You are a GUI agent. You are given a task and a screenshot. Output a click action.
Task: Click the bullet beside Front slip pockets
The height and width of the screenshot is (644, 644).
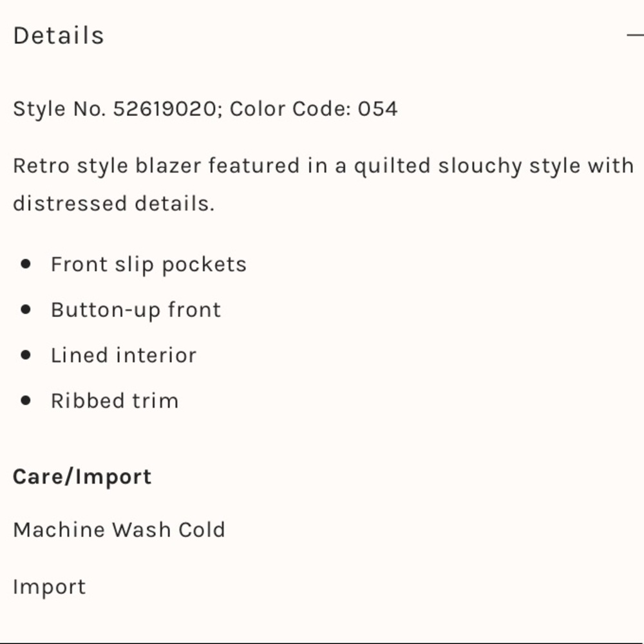click(x=26, y=263)
